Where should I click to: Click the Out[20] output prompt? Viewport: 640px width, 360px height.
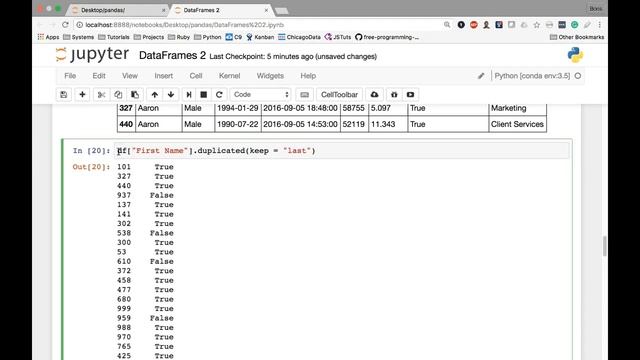click(91, 167)
